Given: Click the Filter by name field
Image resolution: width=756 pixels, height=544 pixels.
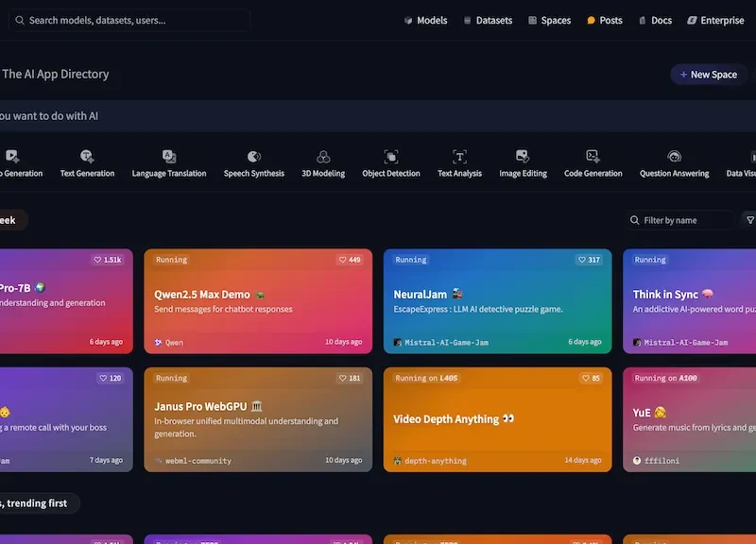Looking at the screenshot, I should pyautogui.click(x=680, y=220).
